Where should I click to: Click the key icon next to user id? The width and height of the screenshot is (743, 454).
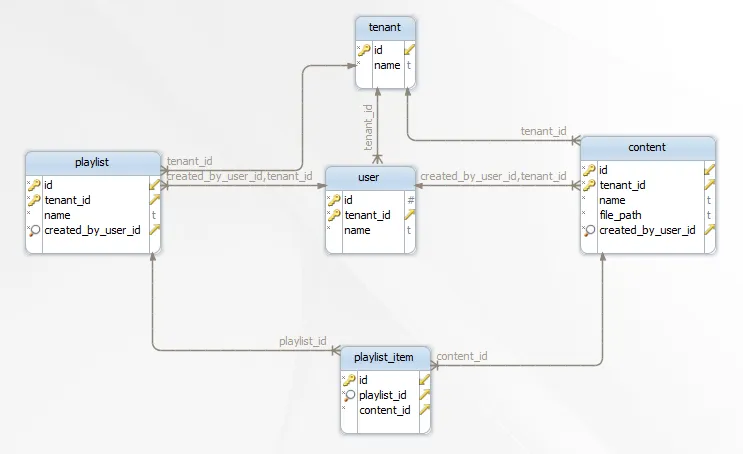(334, 200)
